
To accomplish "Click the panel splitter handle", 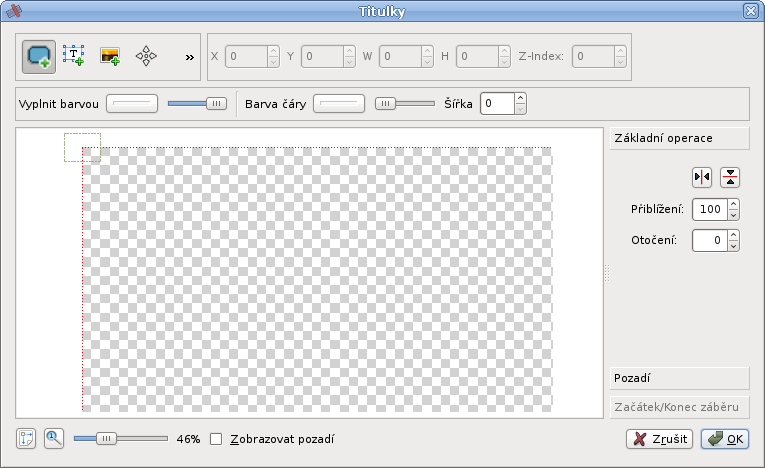I will (607, 273).
